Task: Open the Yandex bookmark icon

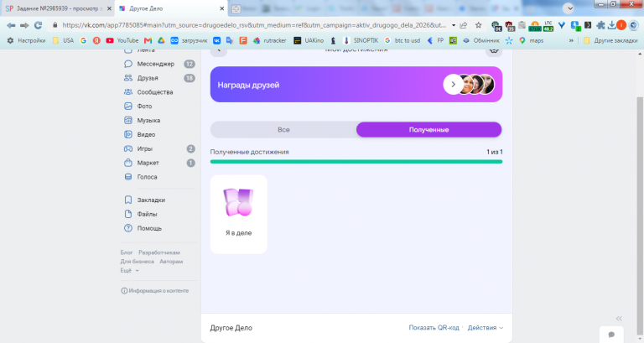Action: 96,40
